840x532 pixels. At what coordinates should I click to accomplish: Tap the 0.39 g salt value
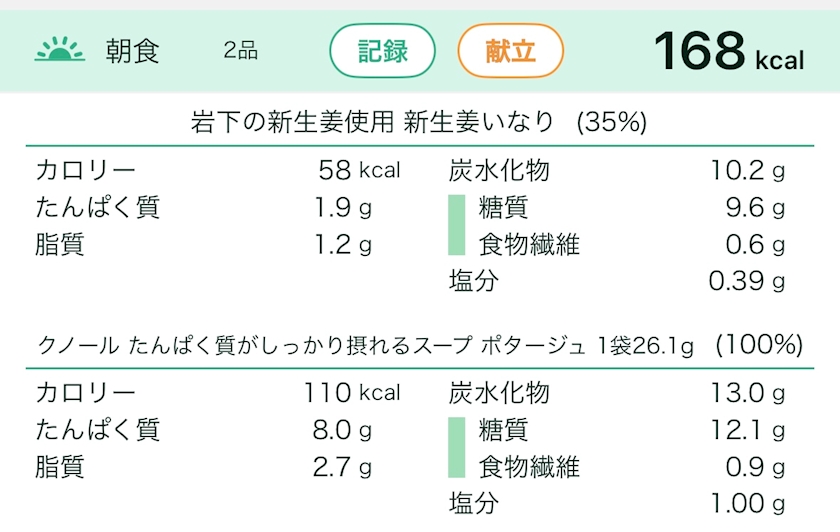point(746,282)
